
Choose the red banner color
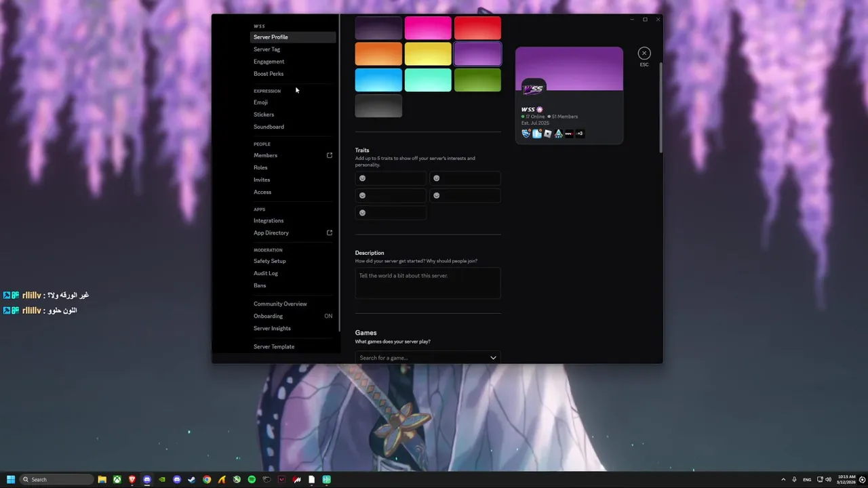(477, 28)
